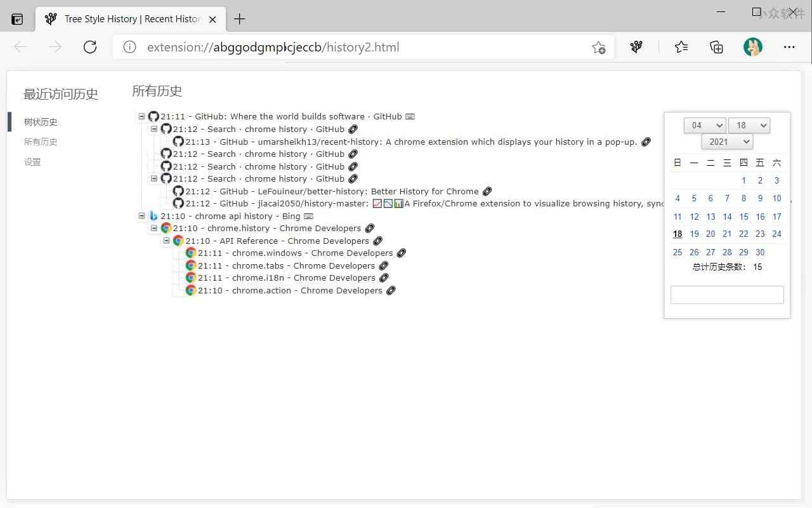Click the Bing favicon of chrome api history
The height and width of the screenshot is (508, 812).
pos(154,216)
